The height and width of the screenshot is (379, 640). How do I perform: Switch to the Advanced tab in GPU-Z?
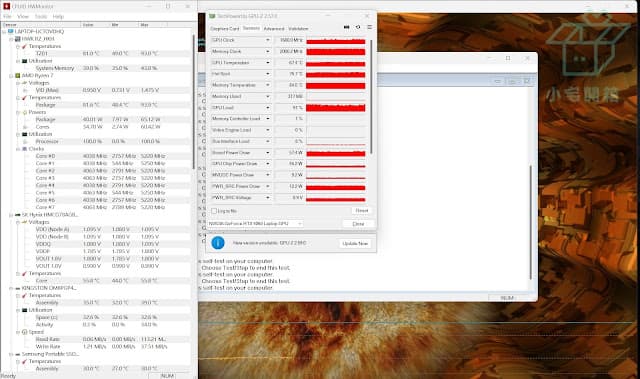click(x=274, y=29)
